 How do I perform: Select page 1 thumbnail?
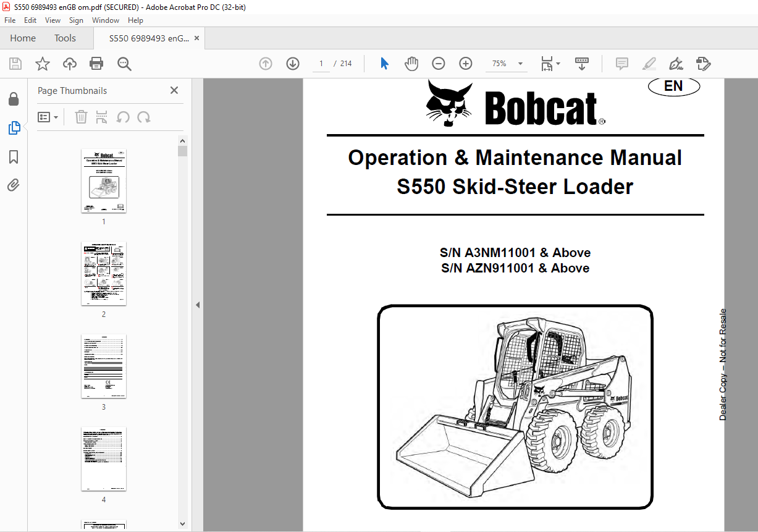[104, 181]
